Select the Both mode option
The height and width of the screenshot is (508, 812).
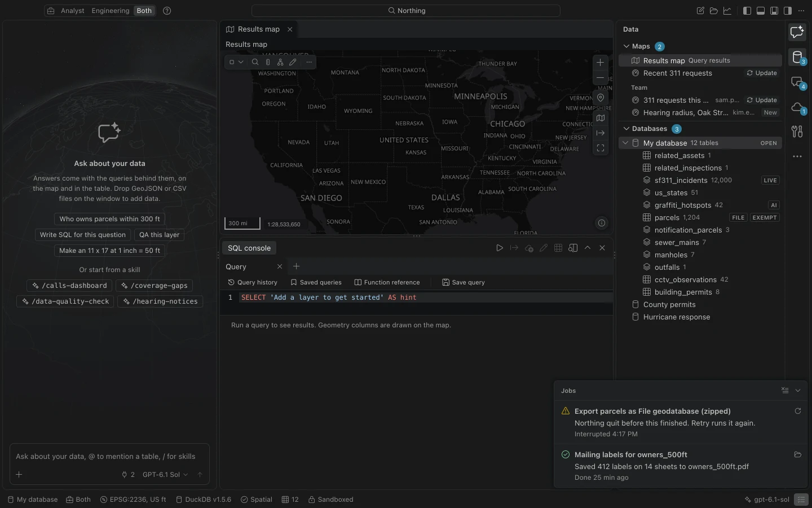point(144,11)
